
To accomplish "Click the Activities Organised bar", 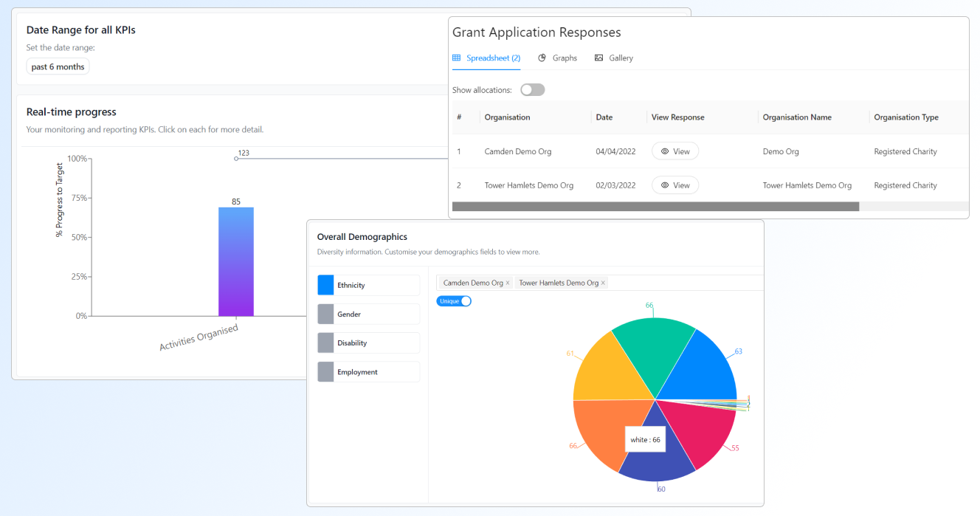I will [x=236, y=261].
